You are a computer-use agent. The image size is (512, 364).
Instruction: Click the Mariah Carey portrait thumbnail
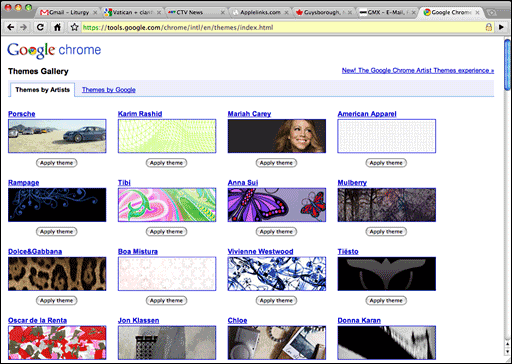point(277,136)
